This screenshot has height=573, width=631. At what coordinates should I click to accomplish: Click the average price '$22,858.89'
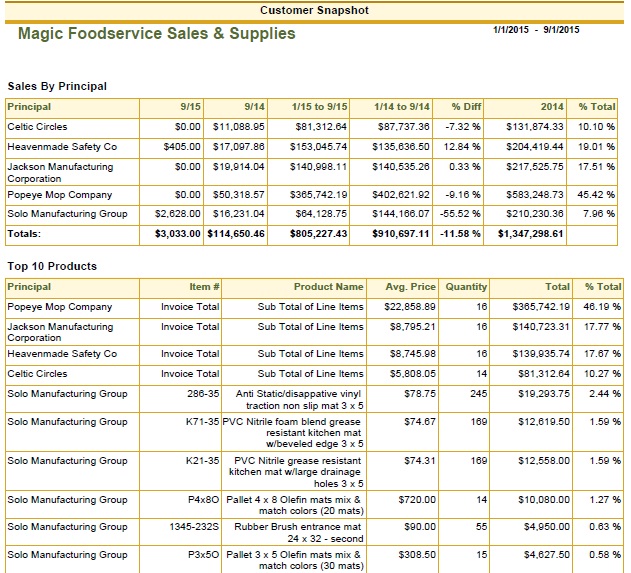[x=410, y=307]
